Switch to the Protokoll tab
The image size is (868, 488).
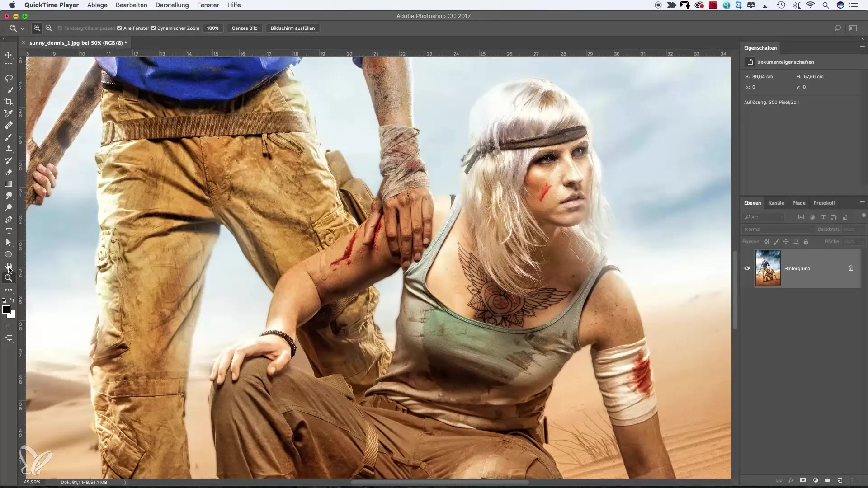click(x=824, y=203)
